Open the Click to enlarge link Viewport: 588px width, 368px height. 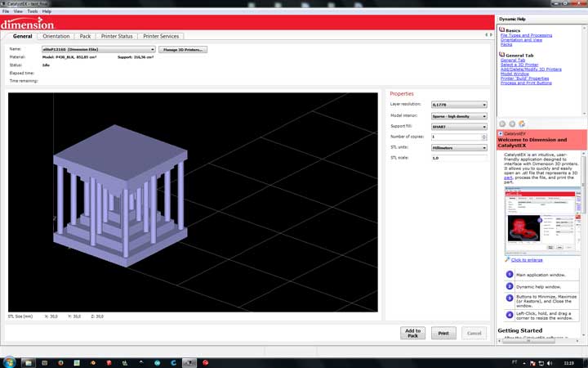click(x=527, y=260)
